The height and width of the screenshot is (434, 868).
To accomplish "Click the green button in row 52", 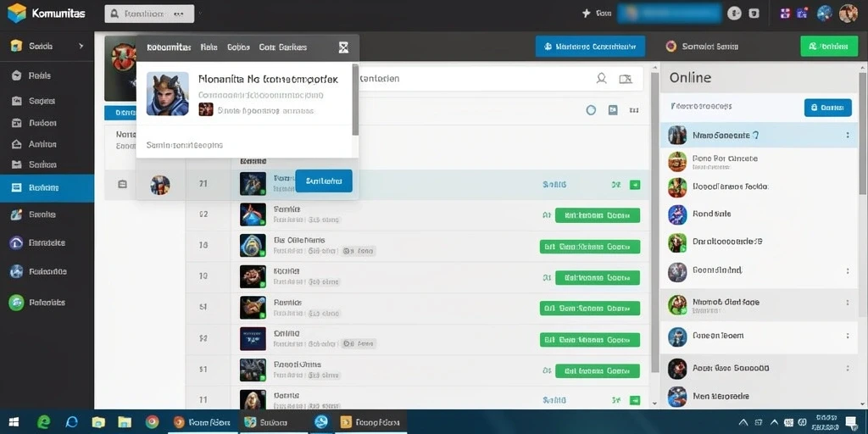I will click(590, 340).
